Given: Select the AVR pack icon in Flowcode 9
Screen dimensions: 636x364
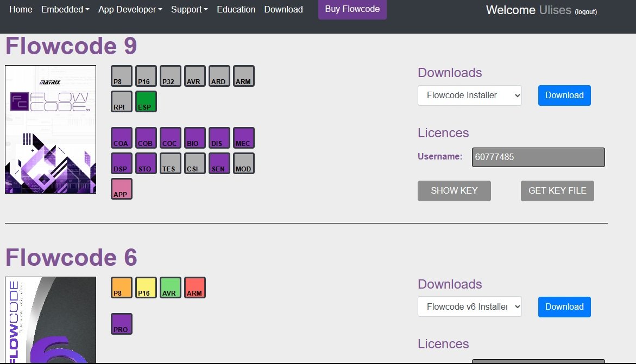Looking at the screenshot, I should click(x=195, y=76).
